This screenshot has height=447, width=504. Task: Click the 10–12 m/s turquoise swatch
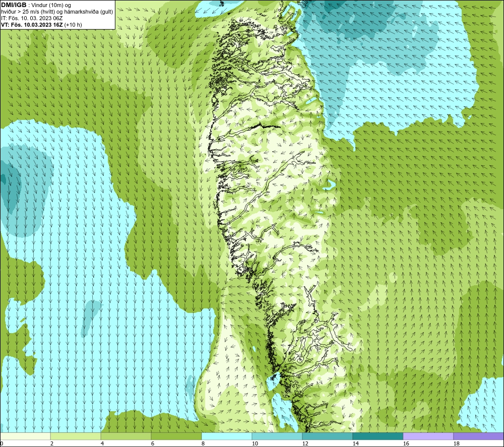277,436
